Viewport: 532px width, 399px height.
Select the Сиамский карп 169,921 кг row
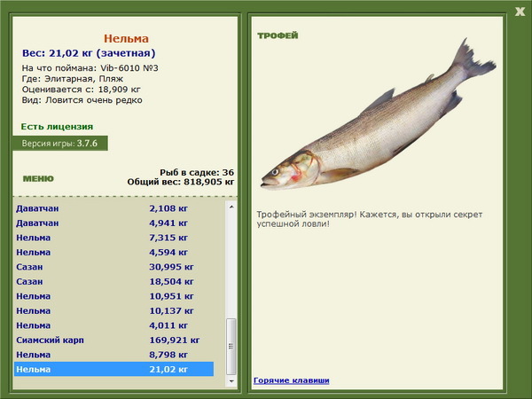[x=114, y=340]
